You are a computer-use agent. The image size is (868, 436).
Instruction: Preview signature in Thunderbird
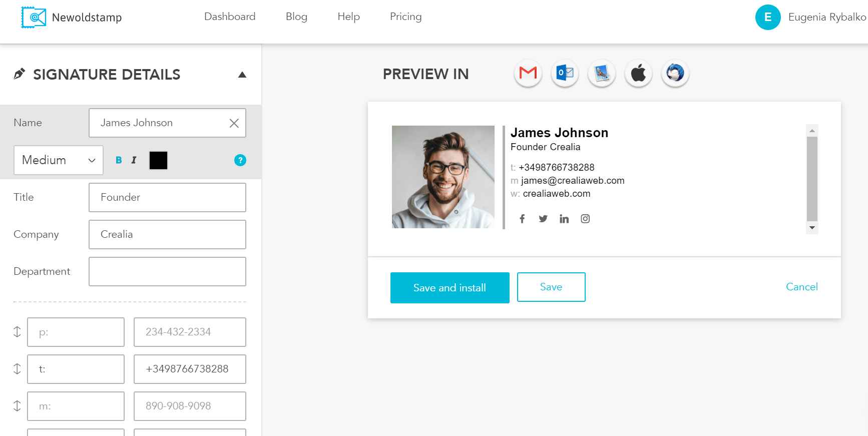coord(675,73)
